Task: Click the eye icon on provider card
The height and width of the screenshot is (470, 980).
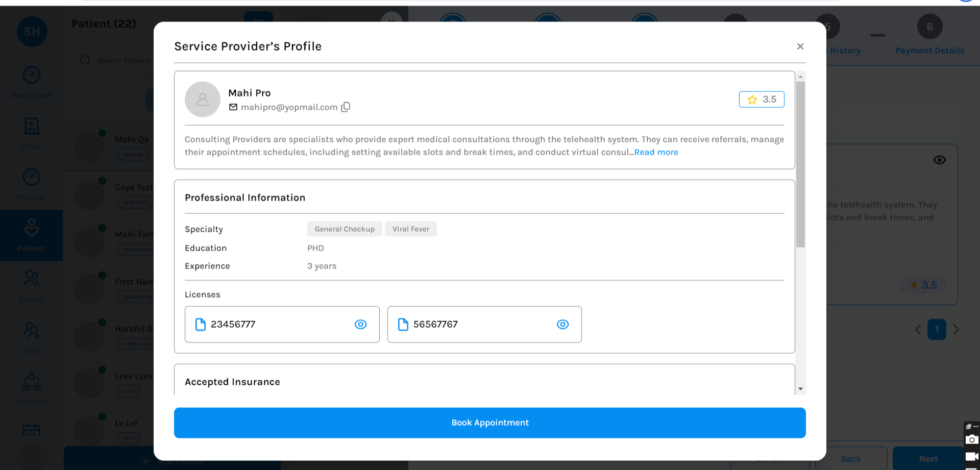Action: 939,160
